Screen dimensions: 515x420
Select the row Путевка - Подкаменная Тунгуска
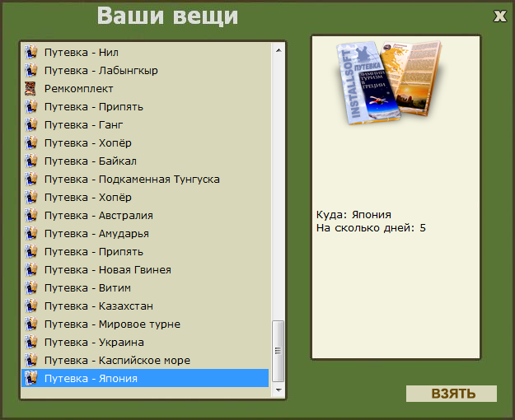point(145,180)
